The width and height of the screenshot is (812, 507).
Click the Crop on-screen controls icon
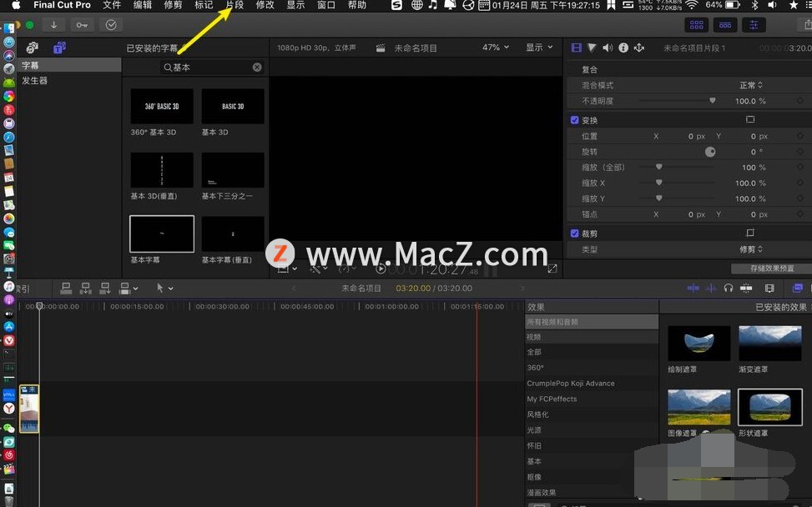point(750,233)
